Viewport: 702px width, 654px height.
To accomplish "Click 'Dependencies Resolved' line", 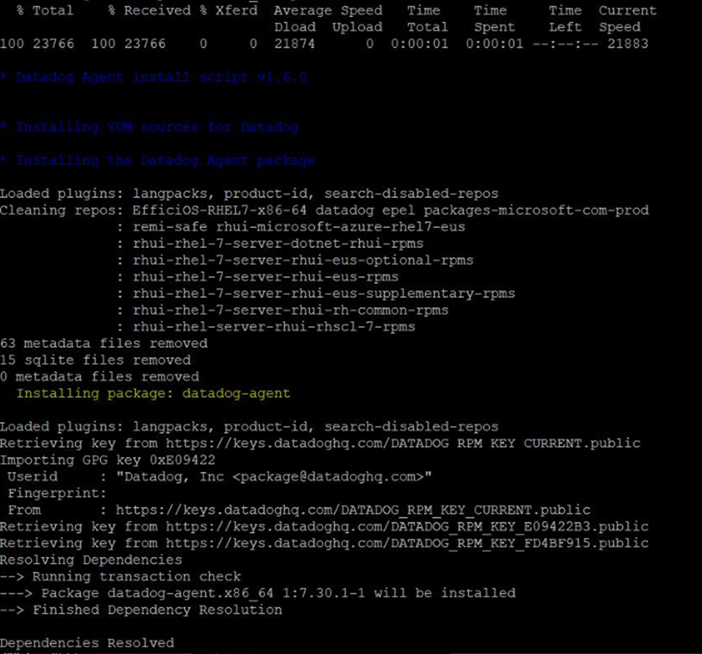I will (87, 643).
